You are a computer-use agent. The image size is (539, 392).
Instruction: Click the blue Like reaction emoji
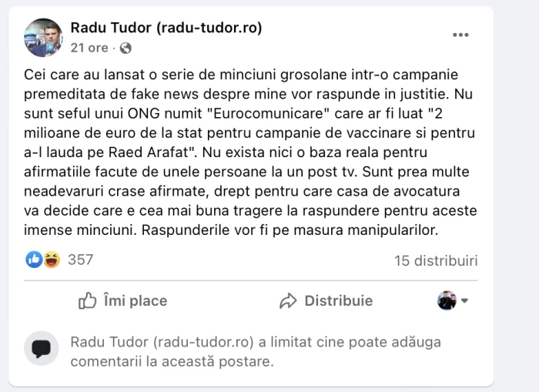(34, 260)
